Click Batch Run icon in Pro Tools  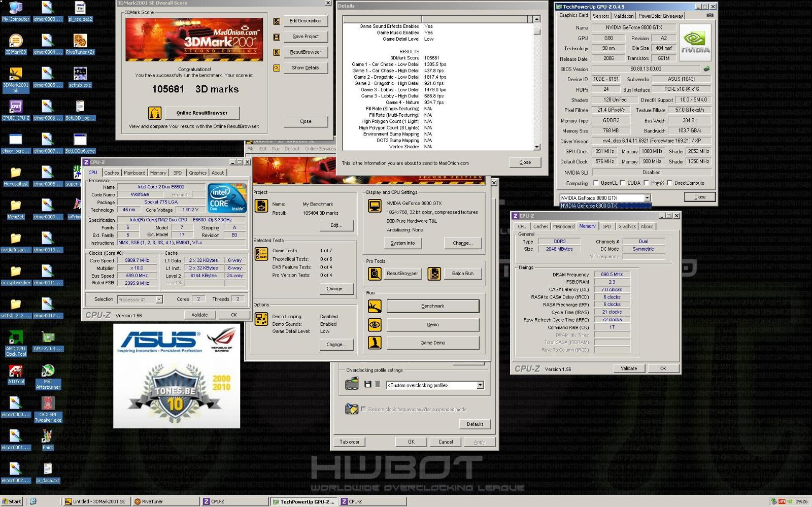434,274
